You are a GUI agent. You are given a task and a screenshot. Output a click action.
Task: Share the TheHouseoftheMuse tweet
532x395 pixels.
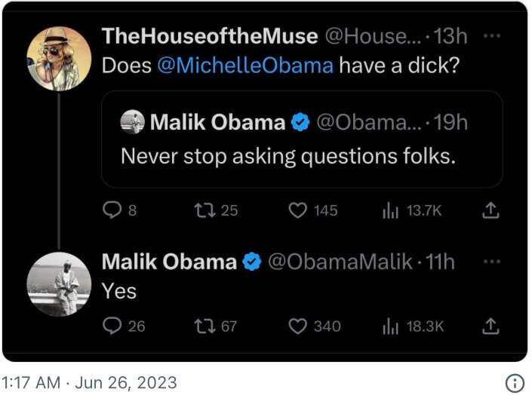pos(491,211)
